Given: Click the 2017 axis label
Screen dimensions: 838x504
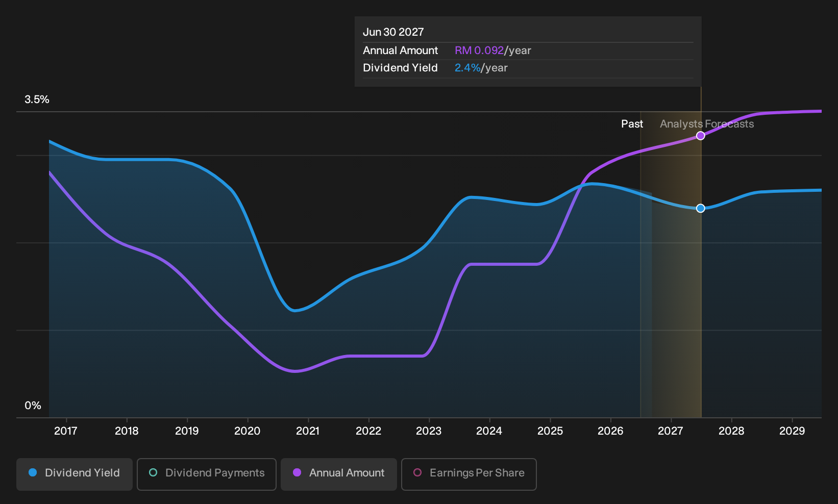Looking at the screenshot, I should click(x=66, y=431).
